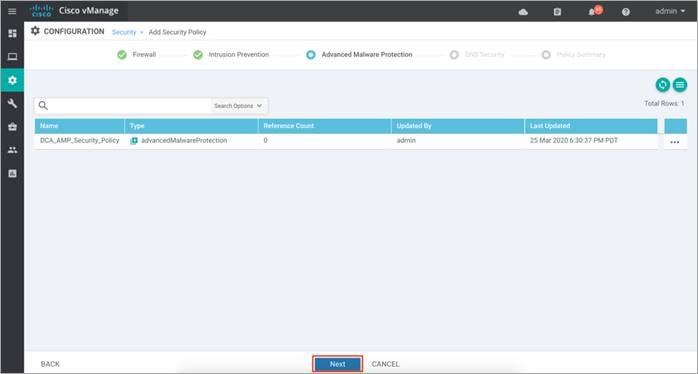Click the admin Updated By cell
Viewport: 698px width, 374px height.
tap(406, 140)
